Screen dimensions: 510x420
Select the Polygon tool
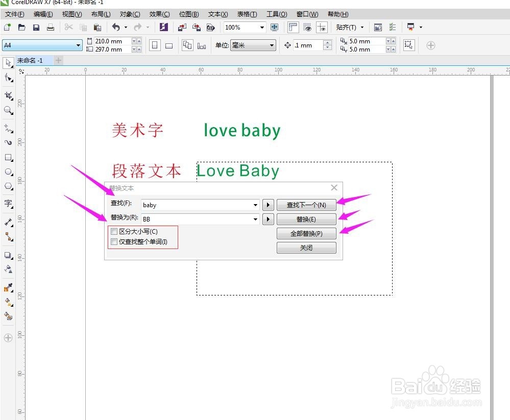(9, 186)
